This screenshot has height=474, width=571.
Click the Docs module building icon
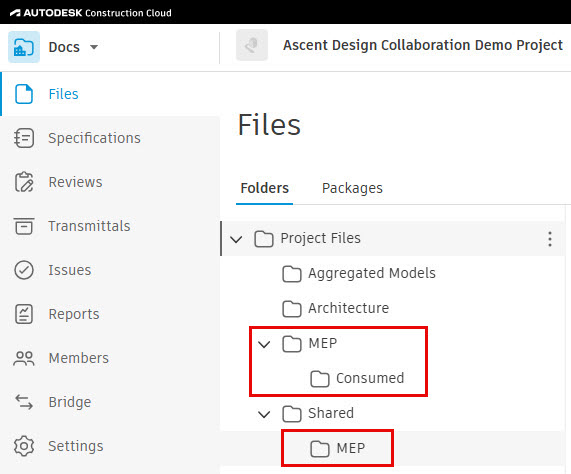point(24,47)
